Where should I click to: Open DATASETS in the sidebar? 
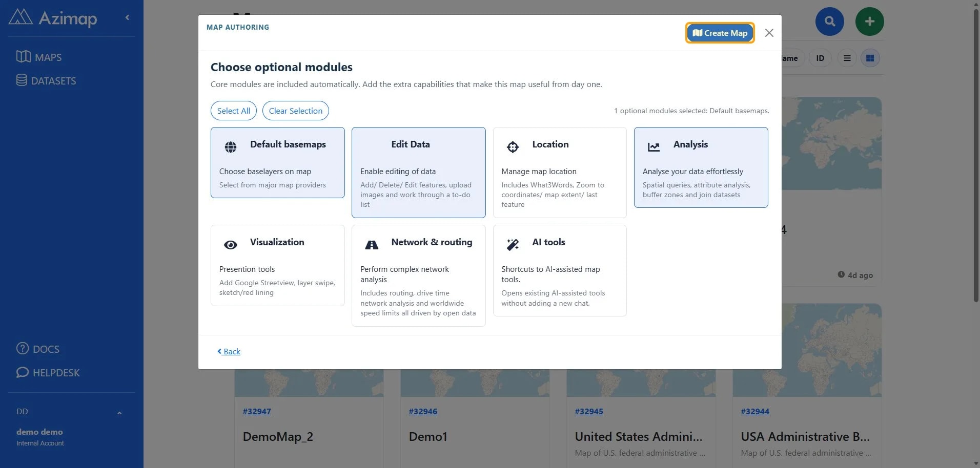[x=46, y=80]
